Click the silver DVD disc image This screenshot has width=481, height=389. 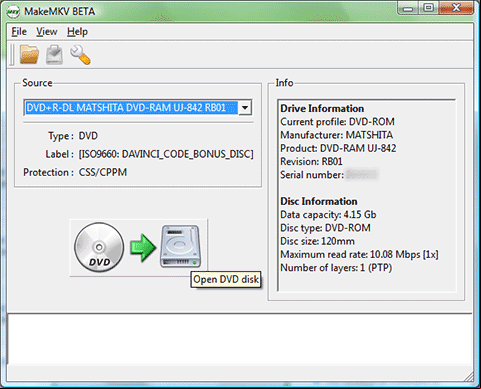tap(99, 247)
